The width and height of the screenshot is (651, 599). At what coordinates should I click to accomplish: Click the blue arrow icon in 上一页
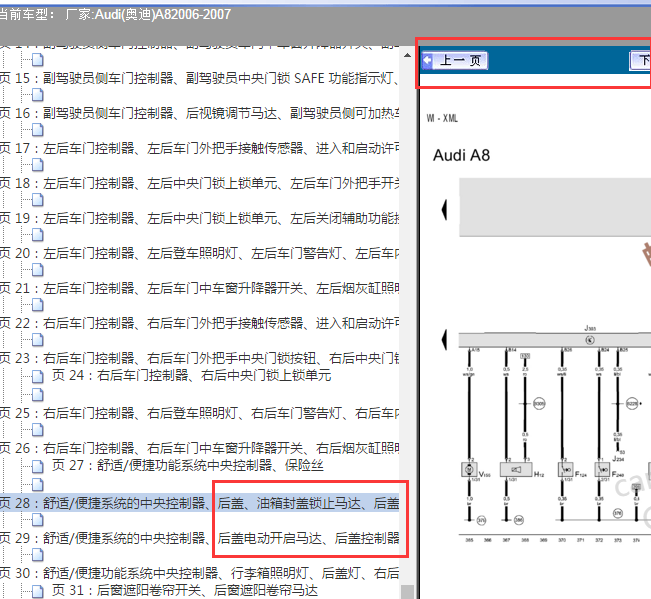tap(428, 61)
